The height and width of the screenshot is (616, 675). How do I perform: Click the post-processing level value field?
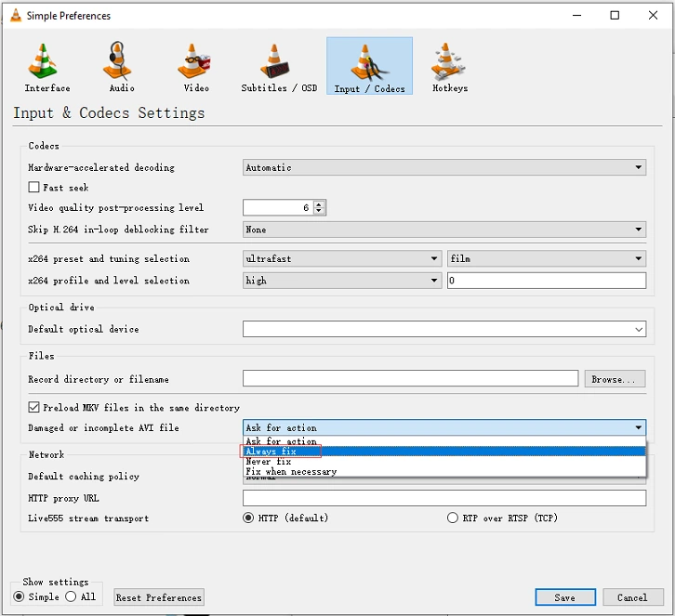[x=278, y=207]
